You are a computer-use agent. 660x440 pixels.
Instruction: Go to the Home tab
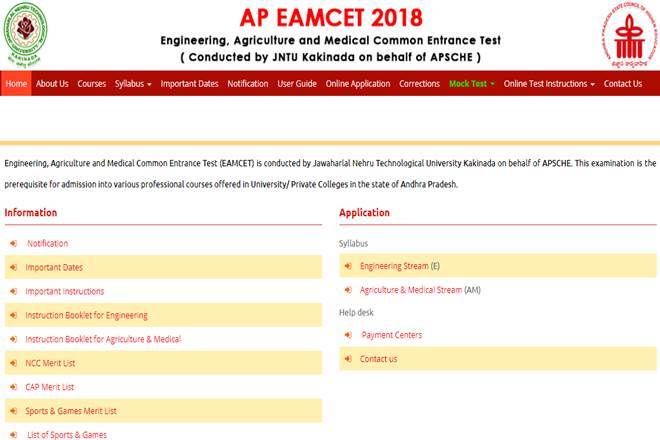(x=16, y=84)
